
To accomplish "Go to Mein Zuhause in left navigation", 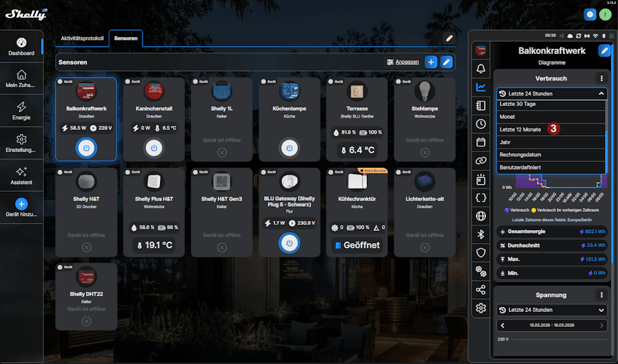I will (21, 79).
